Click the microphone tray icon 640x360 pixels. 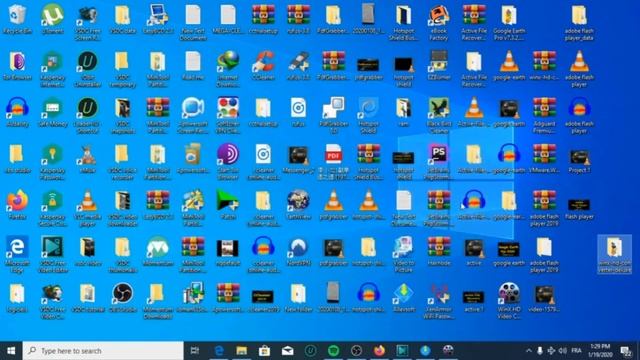[x=540, y=351]
